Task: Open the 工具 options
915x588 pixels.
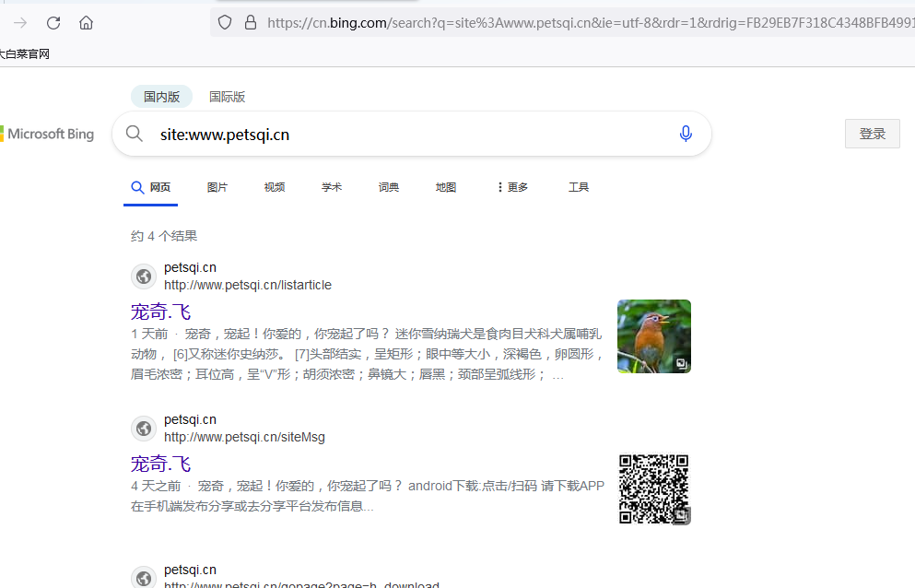Action: (579, 187)
